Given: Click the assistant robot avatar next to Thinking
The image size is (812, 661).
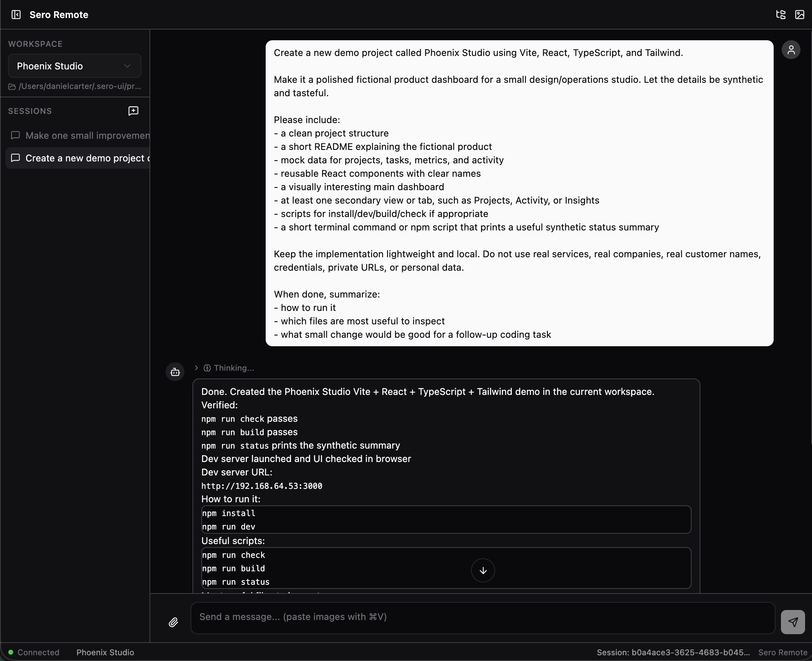Looking at the screenshot, I should [175, 371].
